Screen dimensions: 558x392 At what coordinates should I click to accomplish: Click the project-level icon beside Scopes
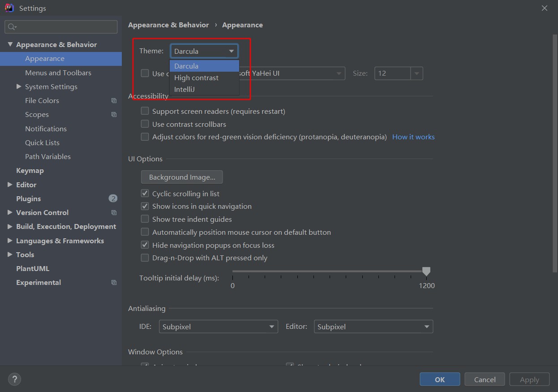(114, 115)
